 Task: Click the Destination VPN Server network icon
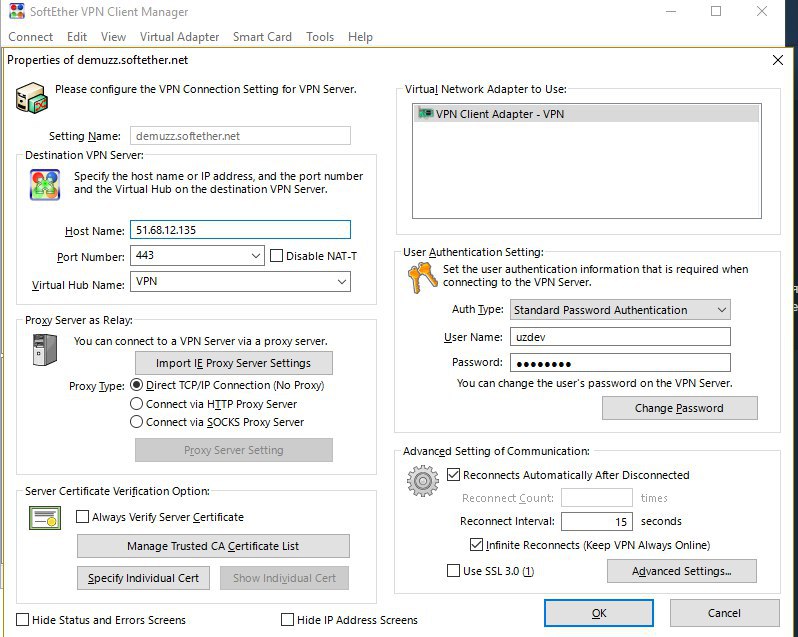coord(45,185)
